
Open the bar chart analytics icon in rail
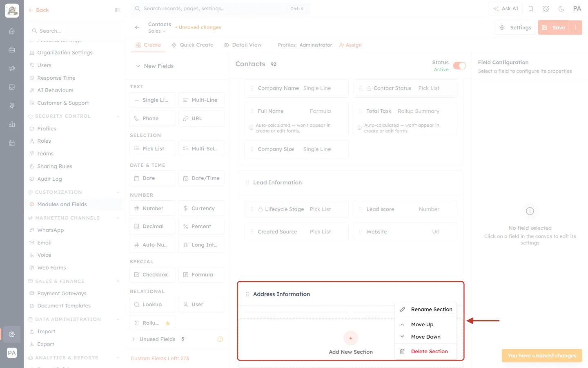12,124
